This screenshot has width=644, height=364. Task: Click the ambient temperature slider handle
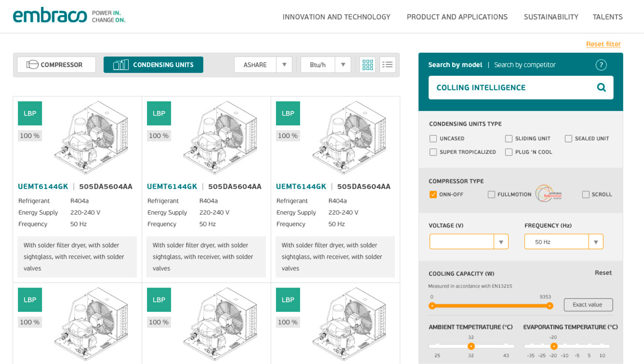click(x=471, y=346)
